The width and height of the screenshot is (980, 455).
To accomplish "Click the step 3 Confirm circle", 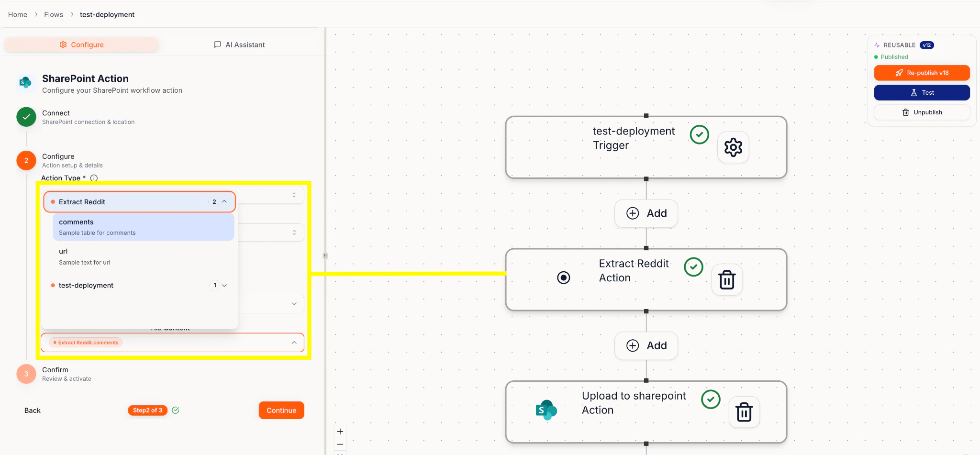I will click(26, 374).
